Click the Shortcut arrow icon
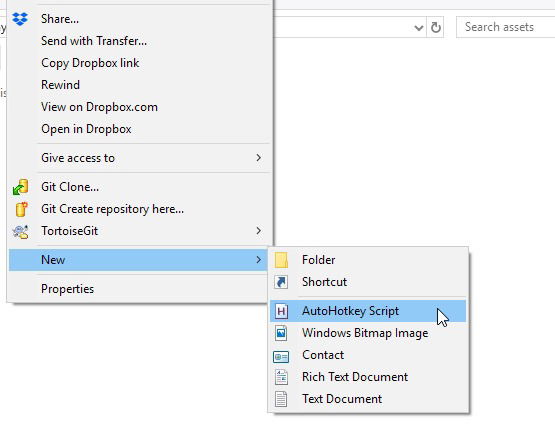The width and height of the screenshot is (555, 442). click(x=281, y=282)
